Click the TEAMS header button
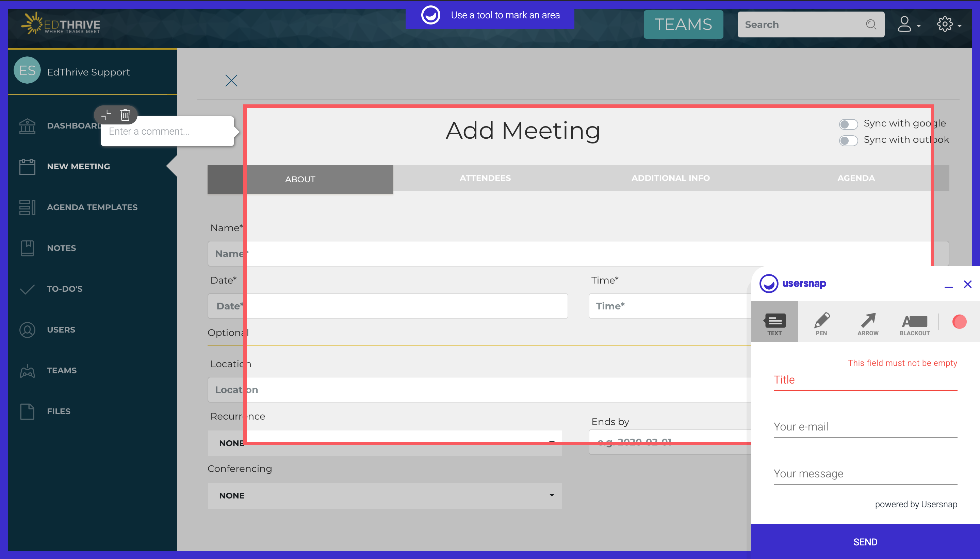 point(683,24)
